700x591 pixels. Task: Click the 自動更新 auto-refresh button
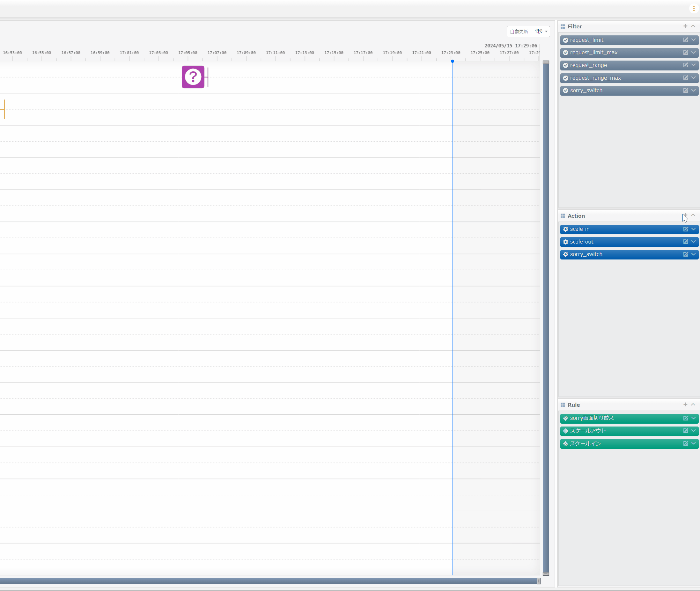(x=519, y=32)
